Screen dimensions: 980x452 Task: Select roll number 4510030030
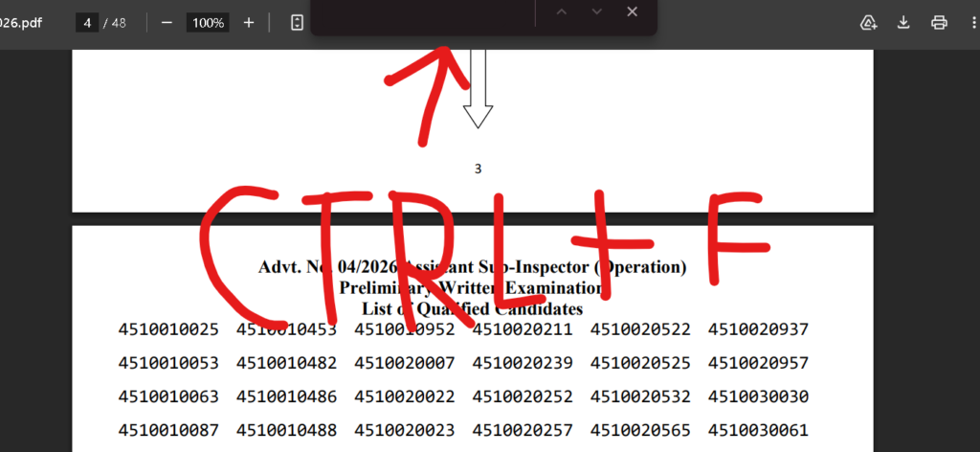pyautogui.click(x=758, y=397)
